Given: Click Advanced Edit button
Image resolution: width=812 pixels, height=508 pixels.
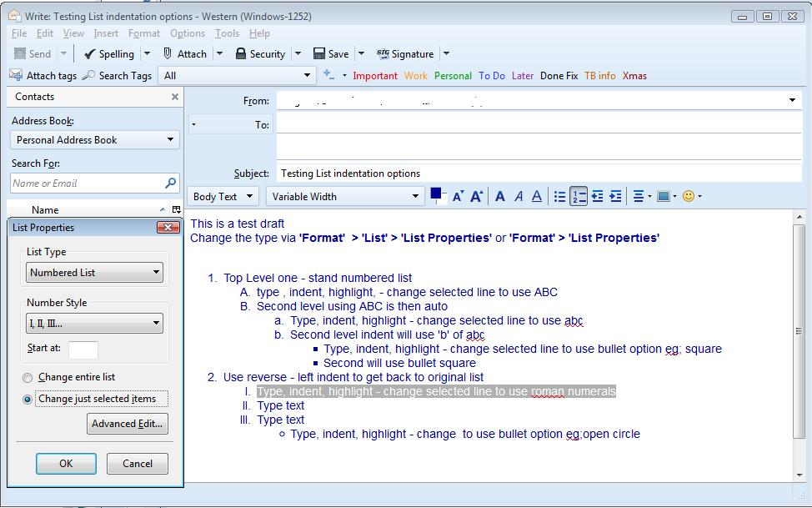Looking at the screenshot, I should (128, 424).
